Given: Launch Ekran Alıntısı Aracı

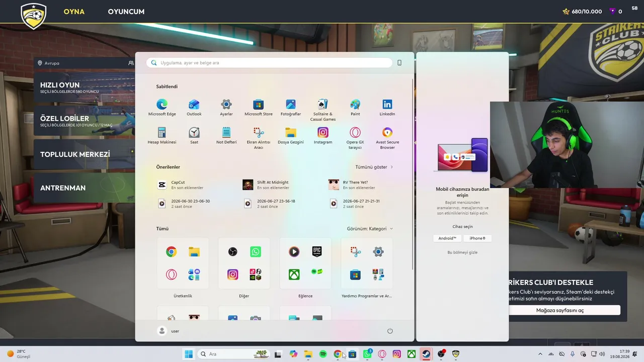Looking at the screenshot, I should tap(259, 138).
